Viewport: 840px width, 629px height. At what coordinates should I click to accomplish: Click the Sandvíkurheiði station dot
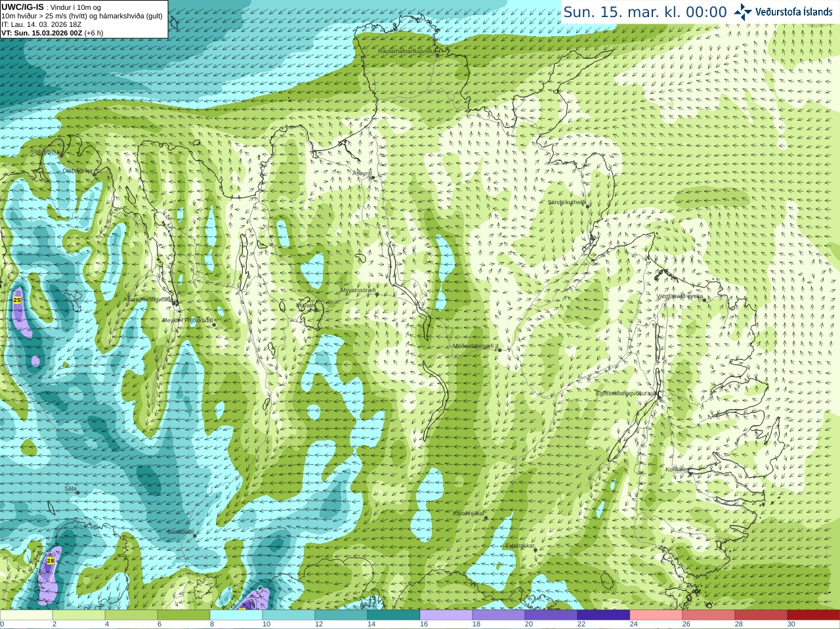[x=588, y=206]
